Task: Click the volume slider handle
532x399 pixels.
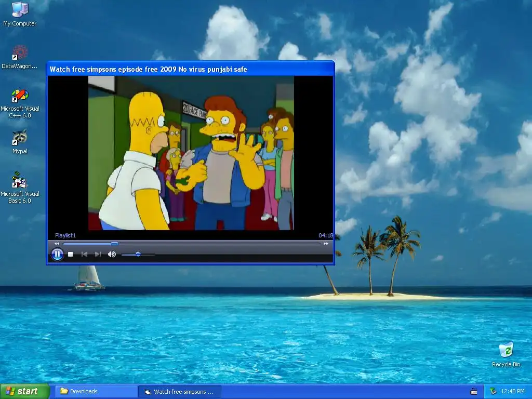Action: click(x=138, y=254)
